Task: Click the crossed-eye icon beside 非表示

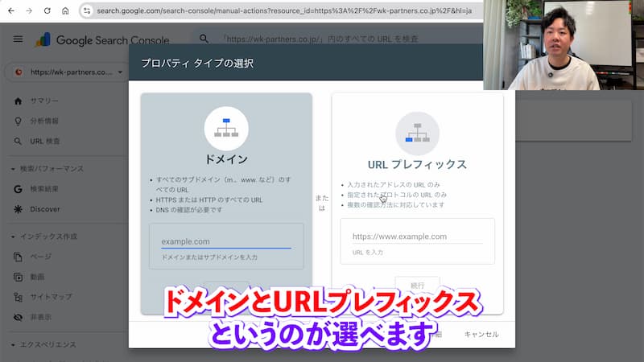Action: click(18, 317)
